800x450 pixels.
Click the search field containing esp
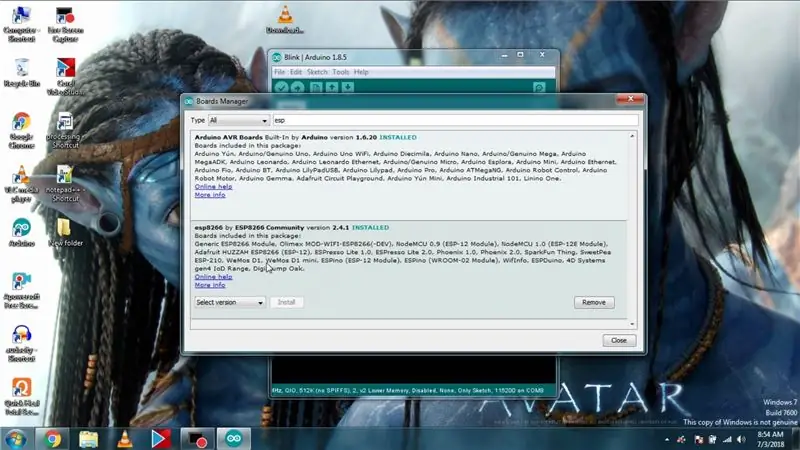click(455, 120)
